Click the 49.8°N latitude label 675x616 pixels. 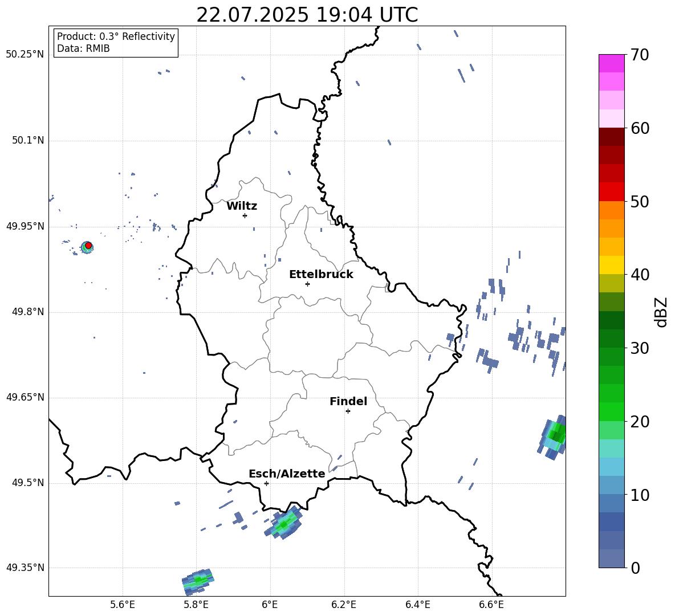[28, 312]
